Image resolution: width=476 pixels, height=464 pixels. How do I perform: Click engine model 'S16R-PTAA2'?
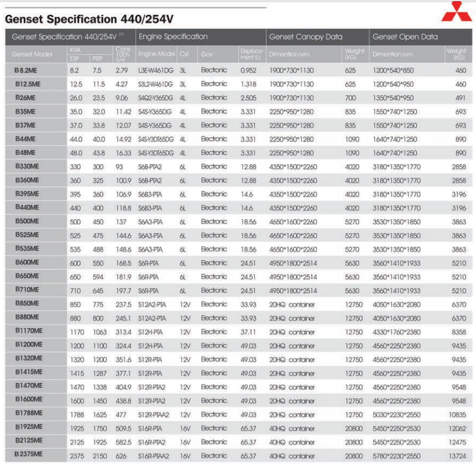coord(154,456)
